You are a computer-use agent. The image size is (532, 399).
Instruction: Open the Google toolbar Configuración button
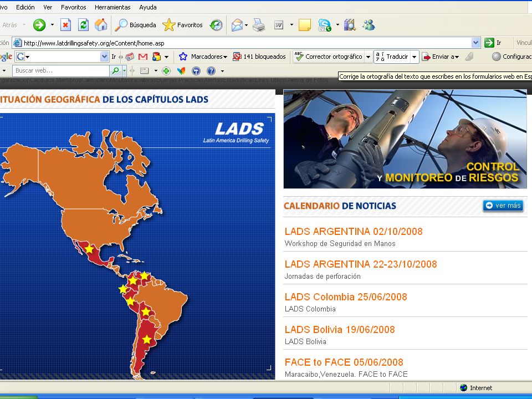point(512,57)
